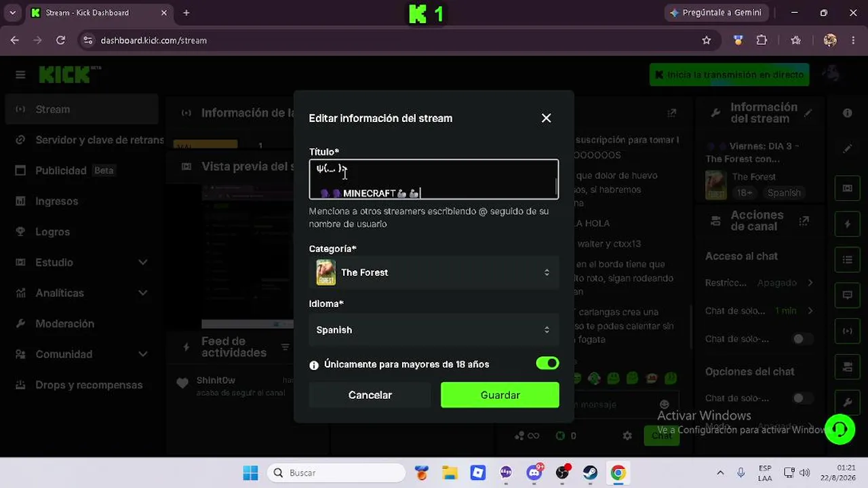The height and width of the screenshot is (488, 868).
Task: Open the emoji picker in chat input
Action: (x=665, y=405)
